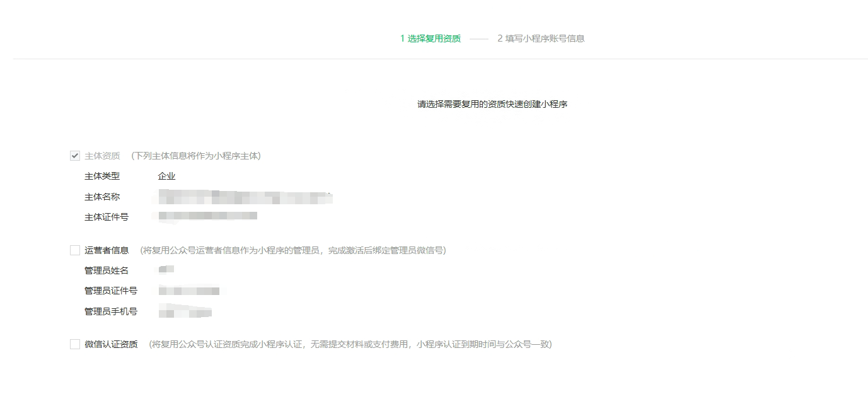Enable the 运营者信息 checkbox
868x411 pixels.
click(x=75, y=250)
